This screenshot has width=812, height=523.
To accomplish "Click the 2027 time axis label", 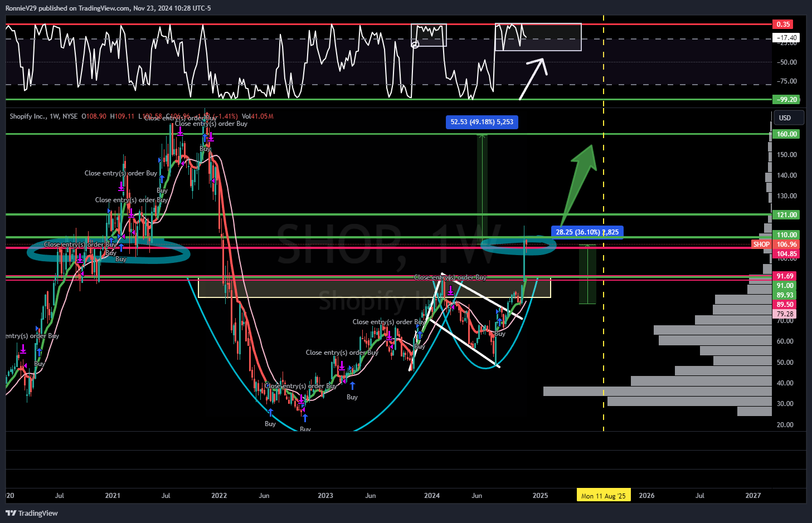I will (753, 496).
